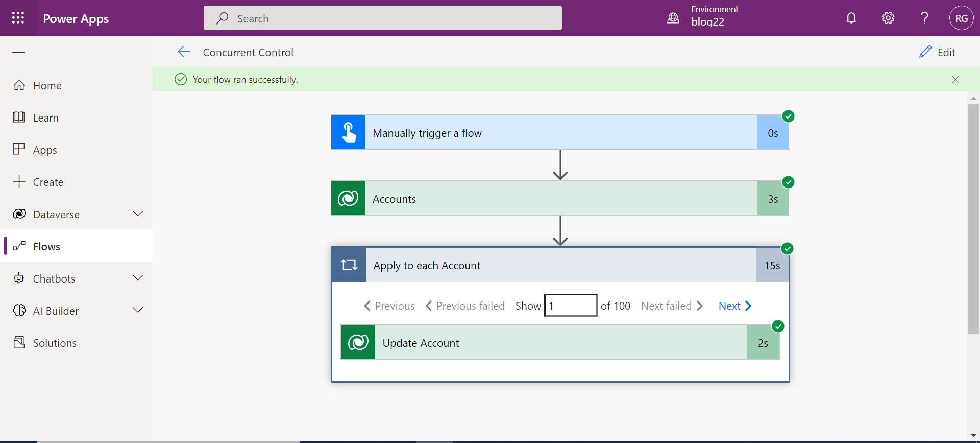Click the 2s duration on Update Account
980x443 pixels.
763,343
